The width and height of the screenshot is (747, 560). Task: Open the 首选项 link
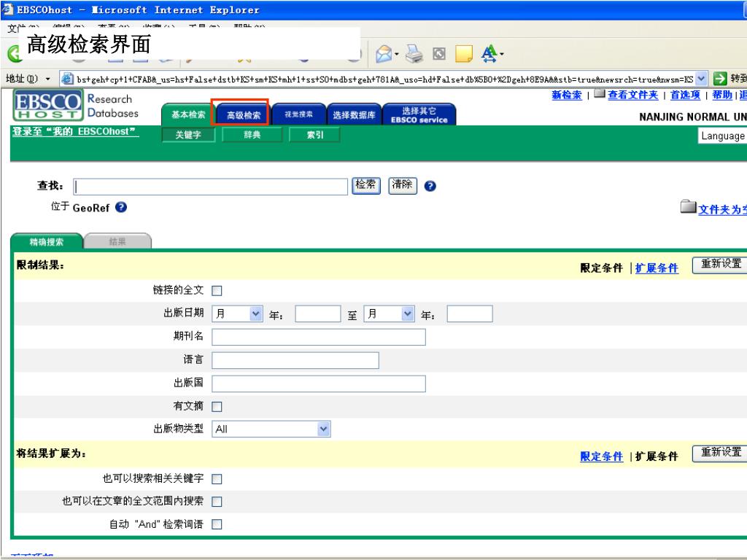coord(685,96)
